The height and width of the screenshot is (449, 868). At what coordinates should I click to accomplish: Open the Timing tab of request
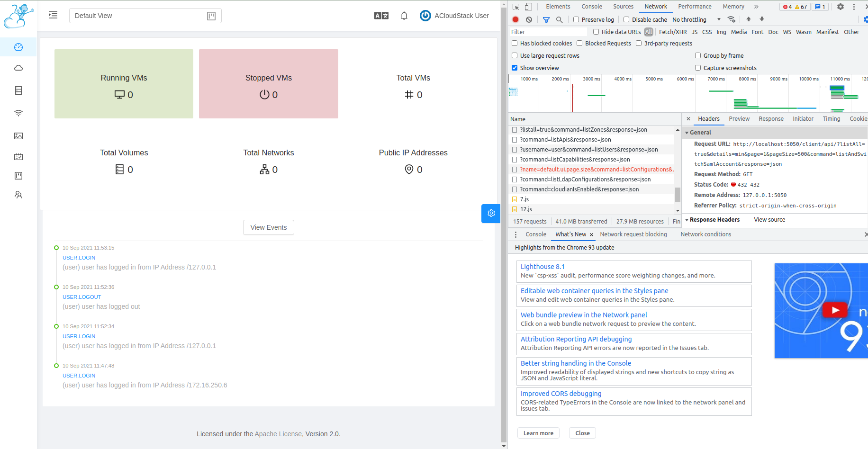[x=831, y=119]
